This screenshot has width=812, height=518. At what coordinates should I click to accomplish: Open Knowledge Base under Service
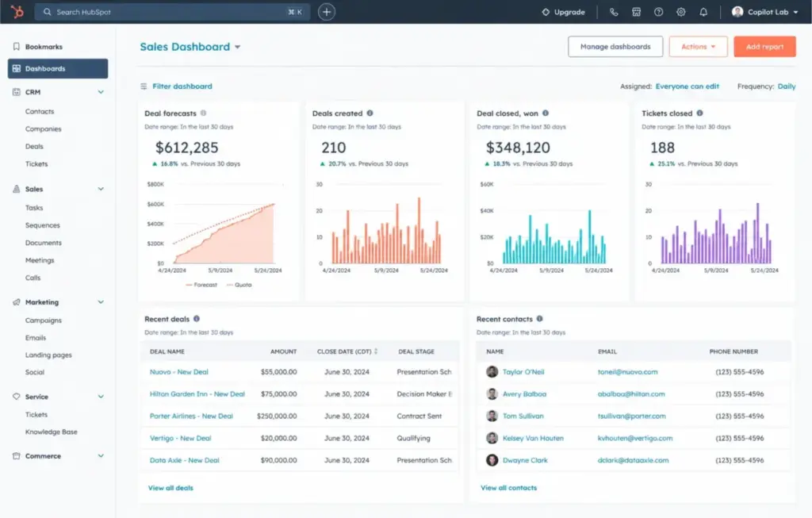coord(52,432)
